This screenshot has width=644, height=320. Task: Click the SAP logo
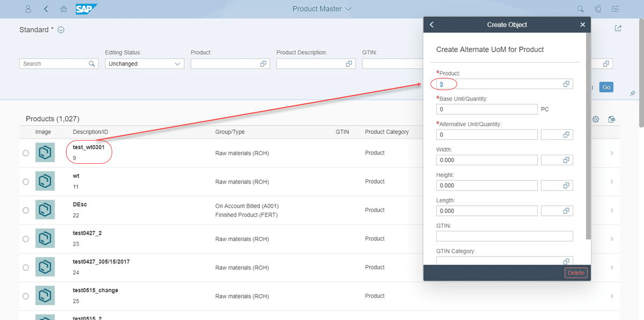86,9
